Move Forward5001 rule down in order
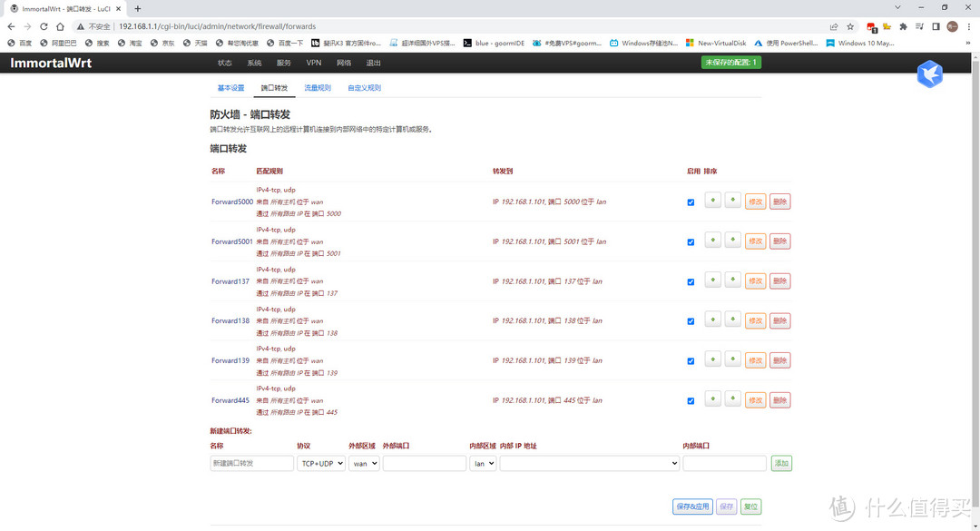Screen dimensions: 980x531 [x=732, y=241]
